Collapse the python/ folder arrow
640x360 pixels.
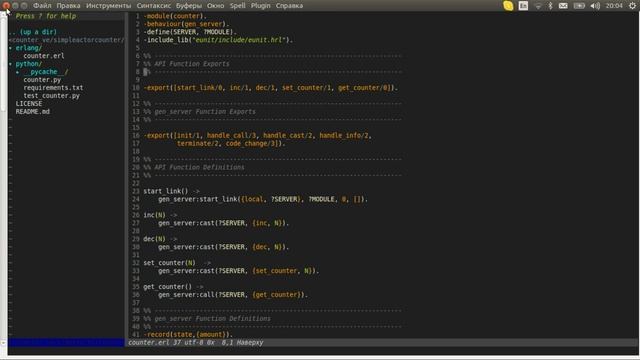click(x=11, y=64)
